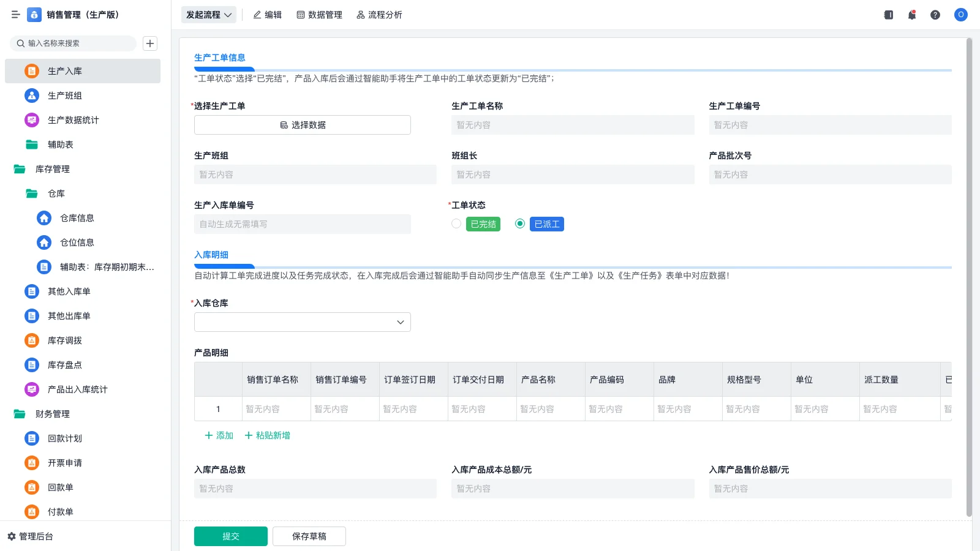
Task: Select the 已派工 work order status
Action: point(519,223)
